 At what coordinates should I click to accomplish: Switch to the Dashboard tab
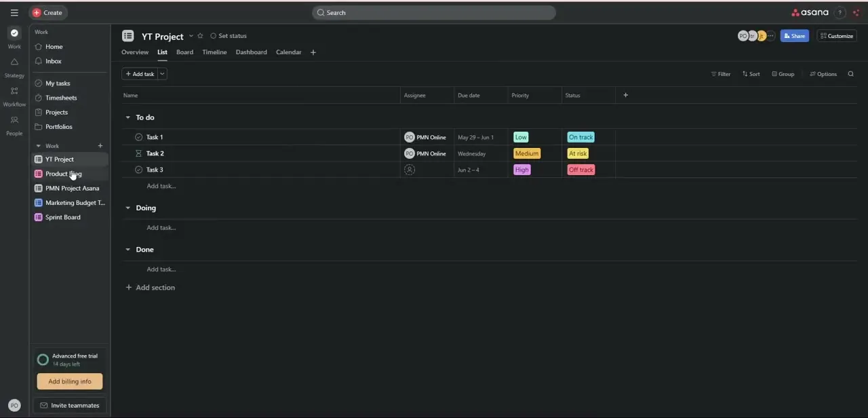tap(251, 52)
